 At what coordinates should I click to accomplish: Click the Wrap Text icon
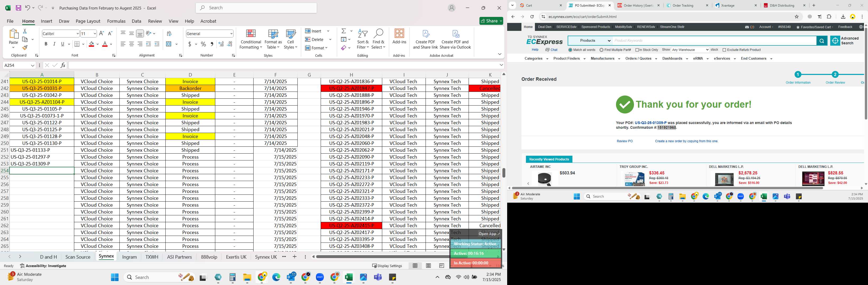click(169, 33)
